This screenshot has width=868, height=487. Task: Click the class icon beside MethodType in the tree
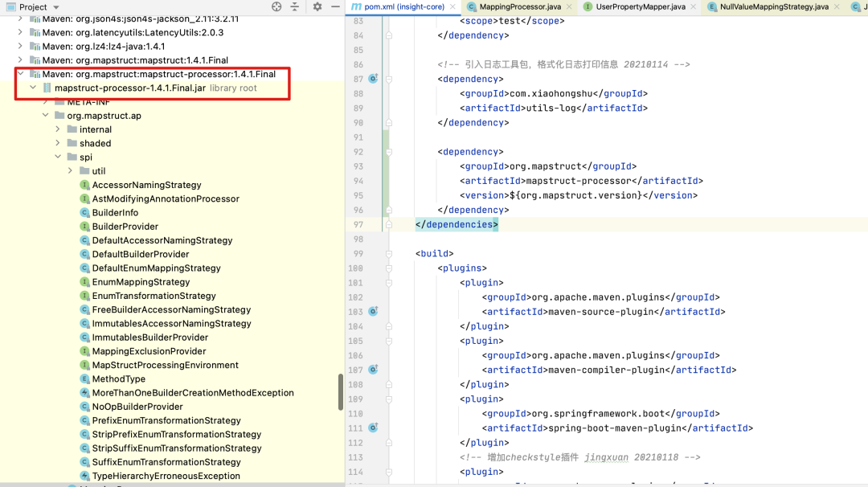click(85, 379)
